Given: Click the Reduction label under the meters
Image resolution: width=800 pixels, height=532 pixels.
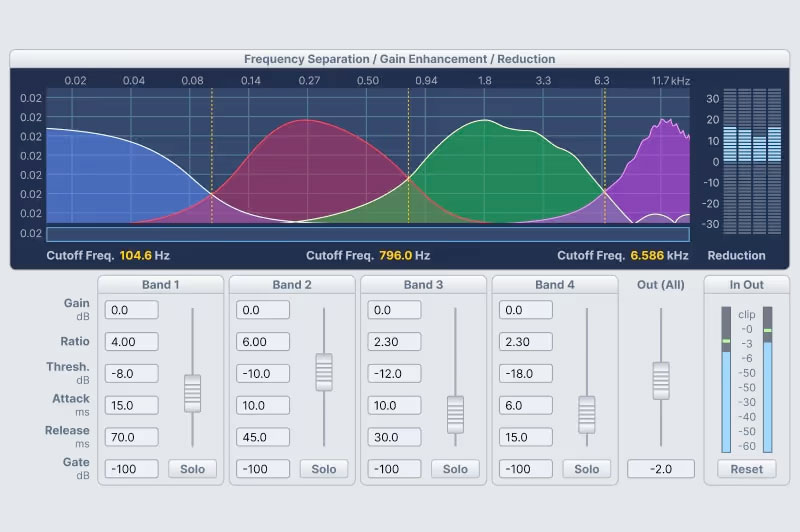Looking at the screenshot, I should (x=736, y=256).
